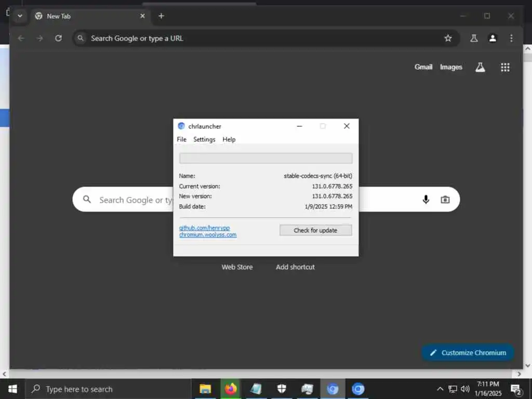Open the Help menu in chrlauncher
Screen dimensions: 532x399
pyautogui.click(x=229, y=139)
